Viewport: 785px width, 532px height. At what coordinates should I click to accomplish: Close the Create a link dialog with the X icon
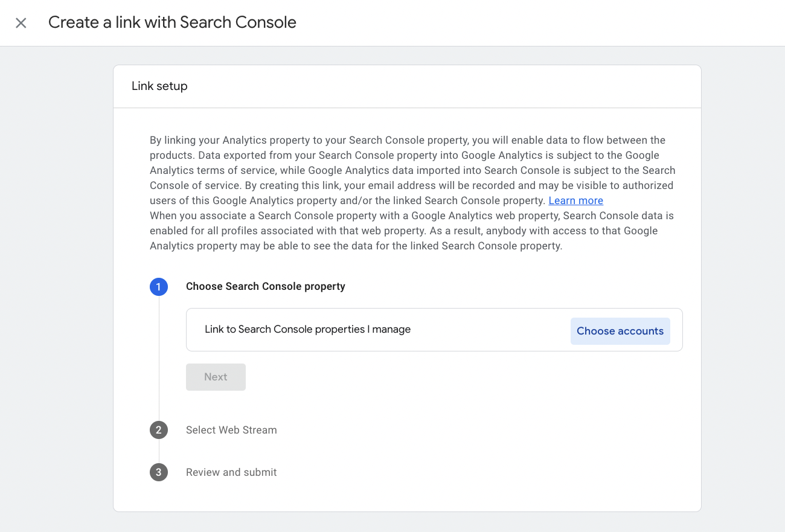(x=21, y=22)
